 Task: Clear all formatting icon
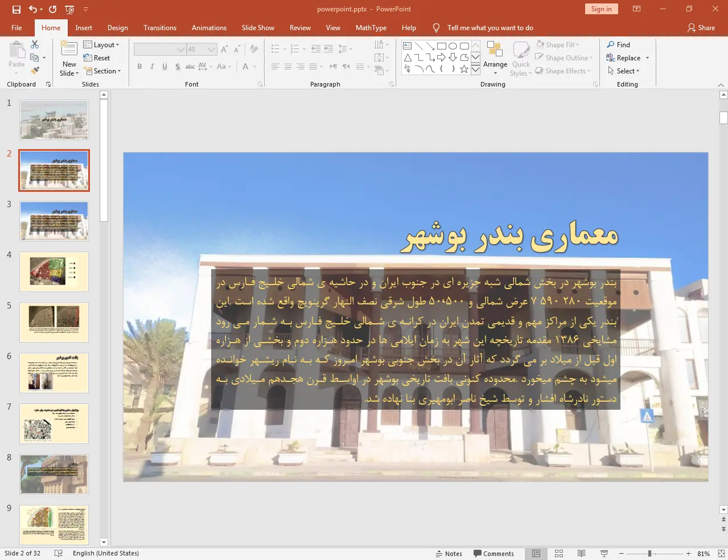(254, 50)
